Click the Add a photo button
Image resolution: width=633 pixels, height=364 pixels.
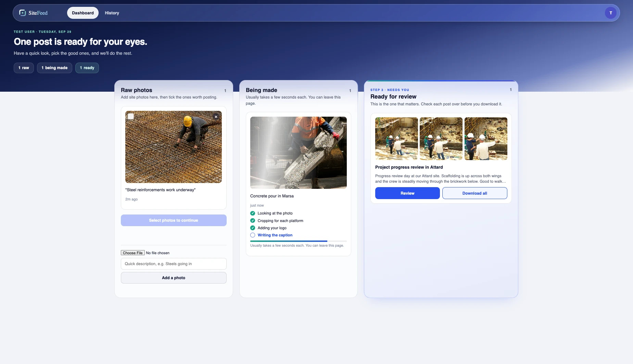point(174,278)
